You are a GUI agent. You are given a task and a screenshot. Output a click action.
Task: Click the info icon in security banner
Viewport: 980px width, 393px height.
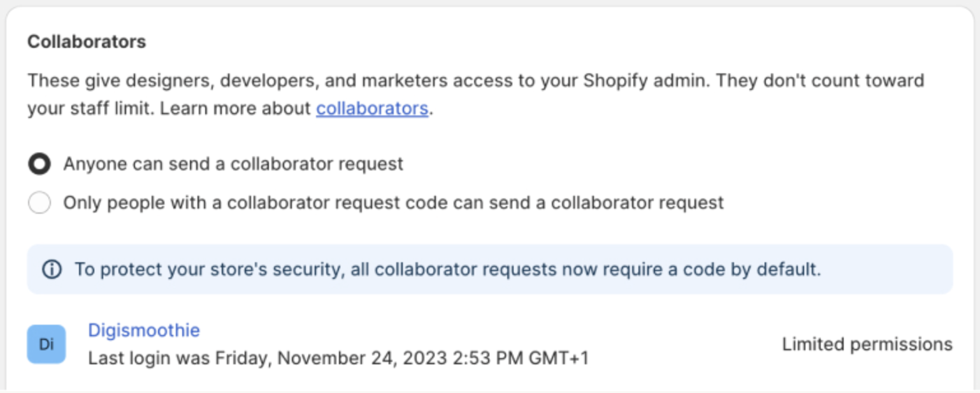pyautogui.click(x=52, y=269)
